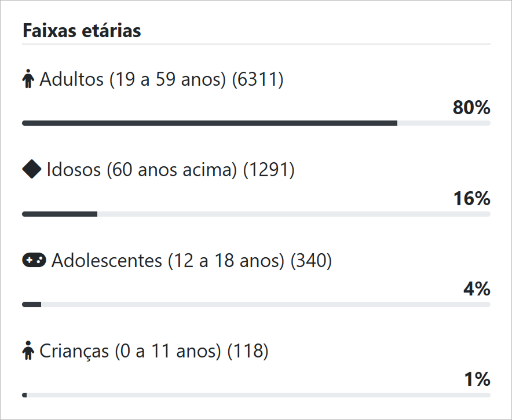Viewport: 512px width, 420px height.
Task: Click the Idosos 16% progress bar
Action: click(x=256, y=214)
